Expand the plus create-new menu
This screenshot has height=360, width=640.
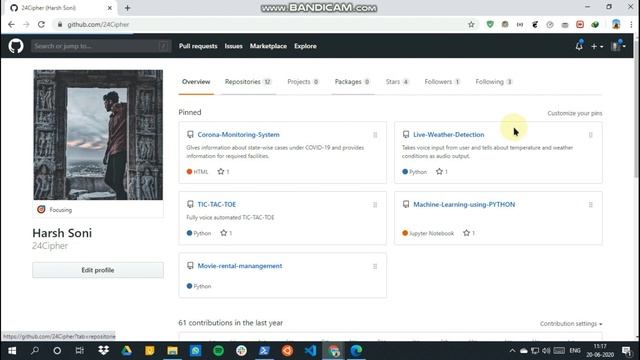tap(597, 46)
